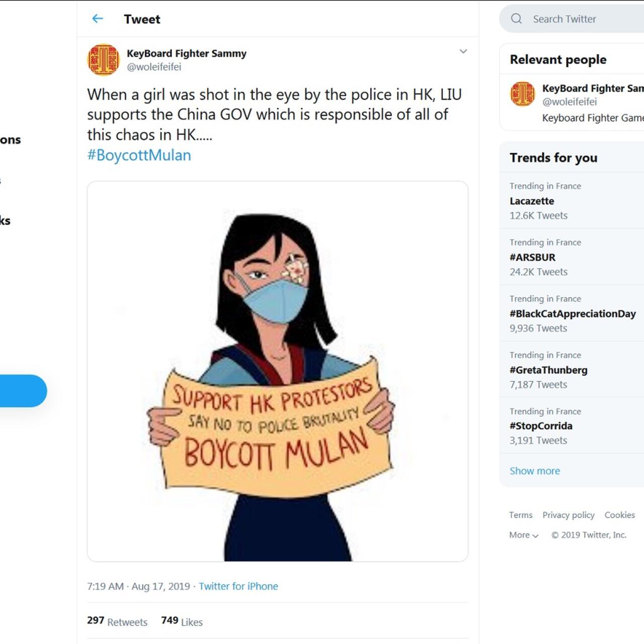View the 297 Retweets list

[x=117, y=621]
